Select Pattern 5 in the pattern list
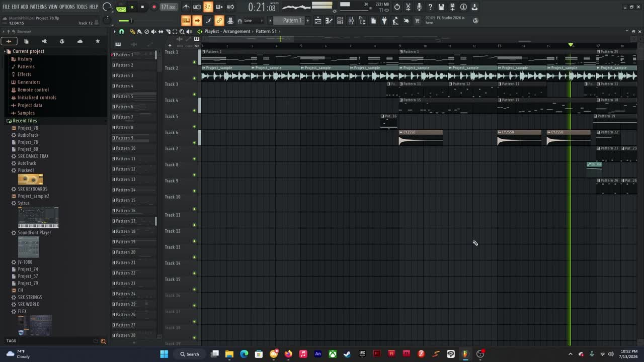The height and width of the screenshot is (362, 644). point(134,97)
